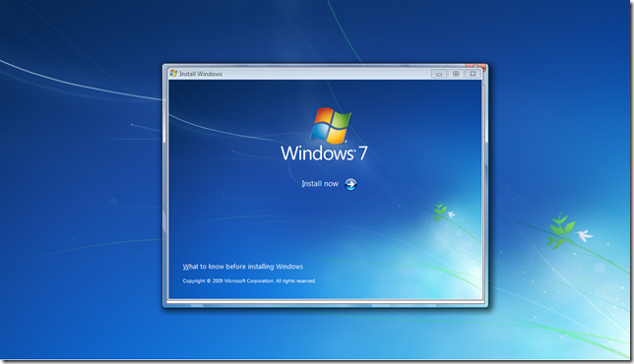Click the Install now arrow icon

click(x=350, y=184)
